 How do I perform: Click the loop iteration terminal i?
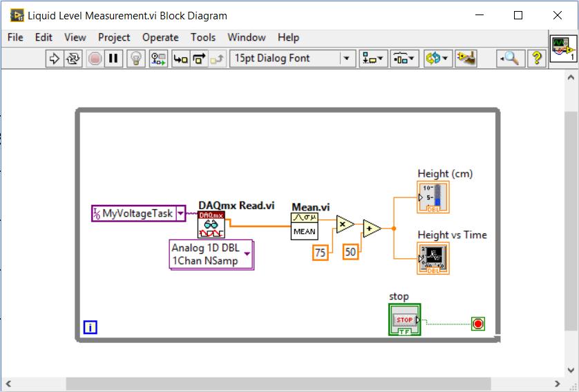90,327
